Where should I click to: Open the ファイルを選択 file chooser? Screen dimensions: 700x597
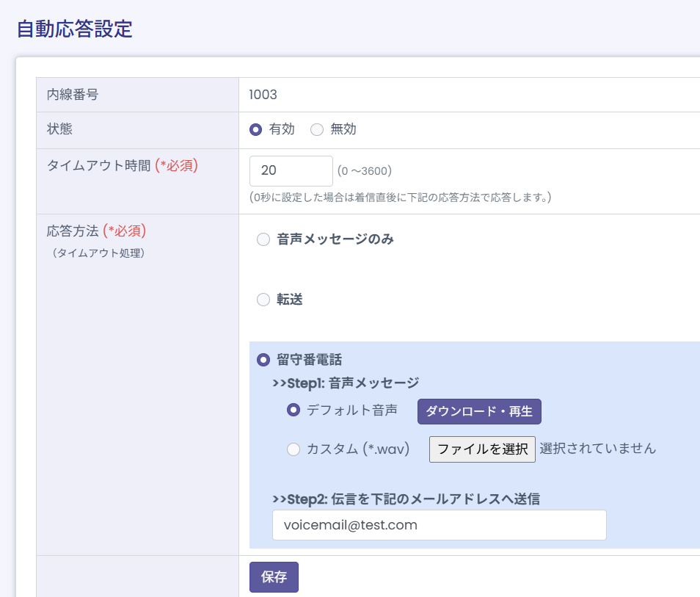tap(482, 449)
